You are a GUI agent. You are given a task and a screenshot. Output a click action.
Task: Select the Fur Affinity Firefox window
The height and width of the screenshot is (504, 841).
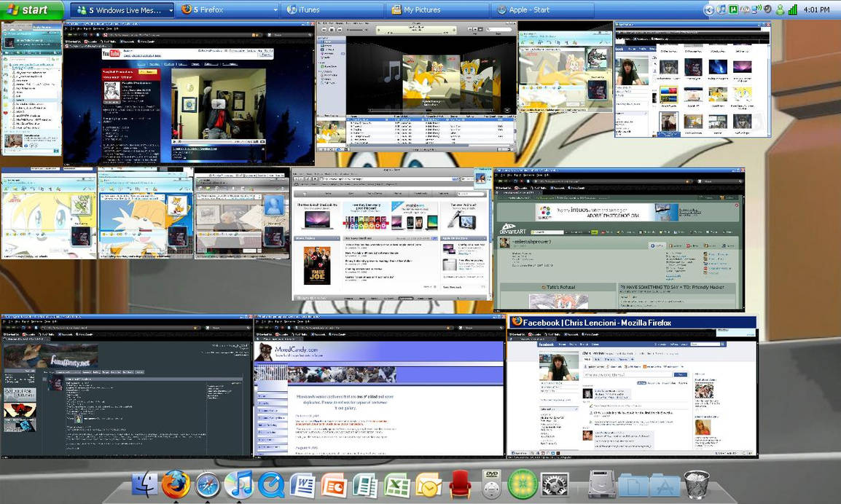point(126,386)
